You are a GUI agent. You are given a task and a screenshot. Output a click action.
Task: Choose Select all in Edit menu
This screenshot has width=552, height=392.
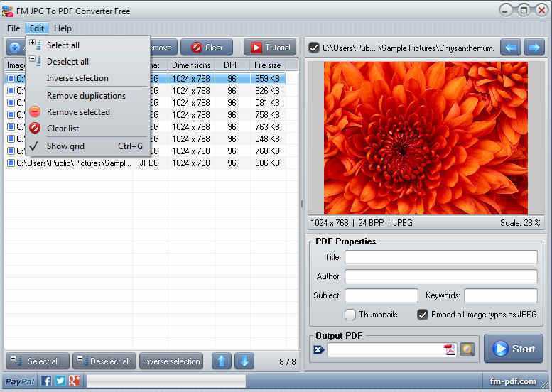88,45
